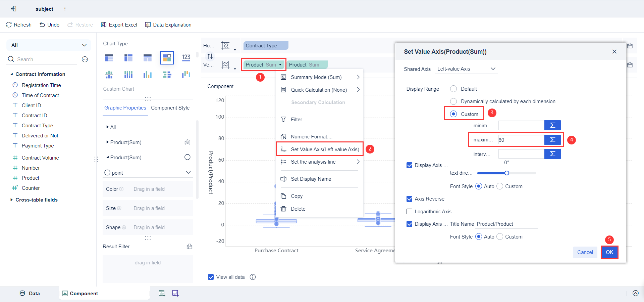
Task: Click the OK button in dialog
Action: [609, 252]
